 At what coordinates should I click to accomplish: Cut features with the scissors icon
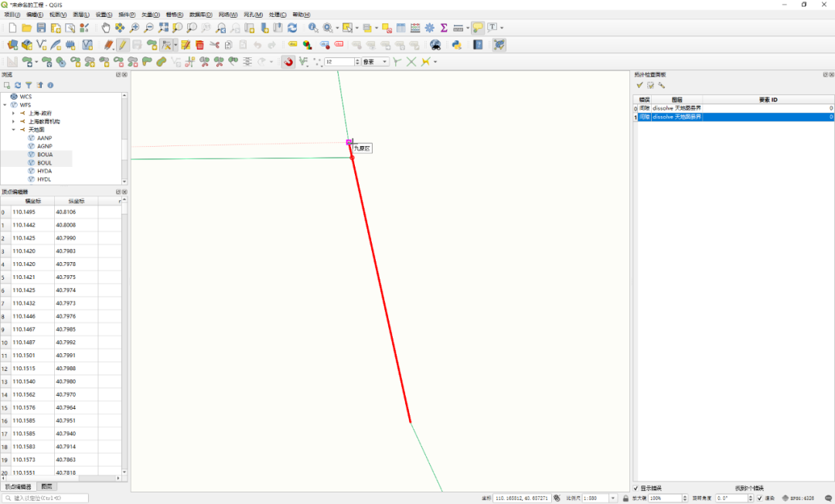tap(214, 45)
